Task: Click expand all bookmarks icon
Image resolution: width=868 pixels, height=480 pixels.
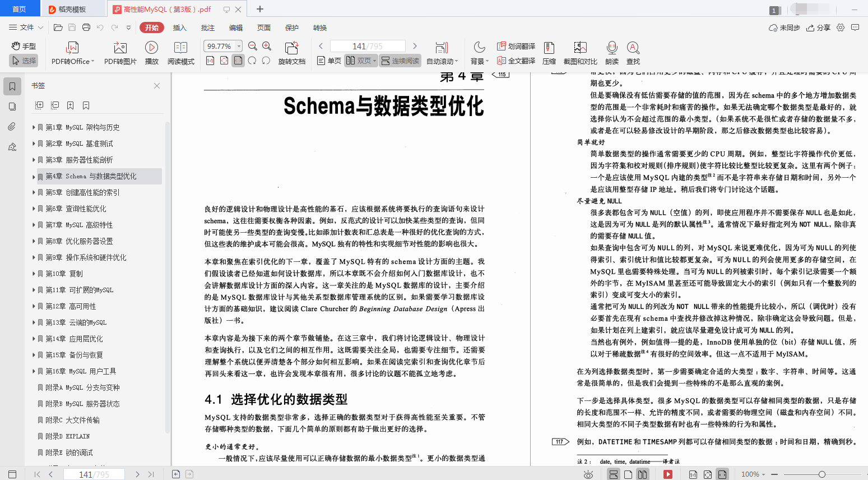Action: click(x=39, y=105)
